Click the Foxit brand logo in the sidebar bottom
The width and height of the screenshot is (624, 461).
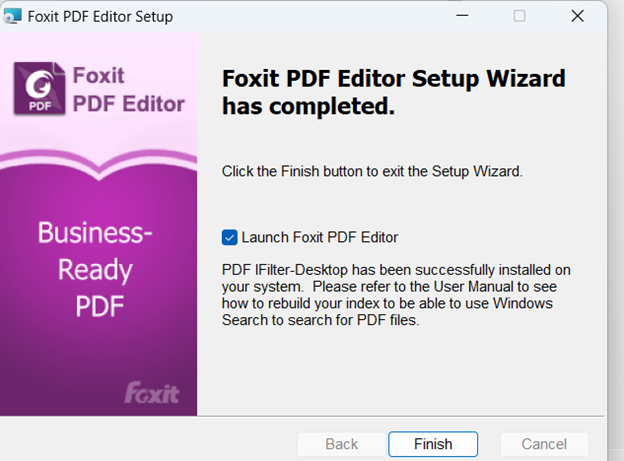tap(151, 392)
